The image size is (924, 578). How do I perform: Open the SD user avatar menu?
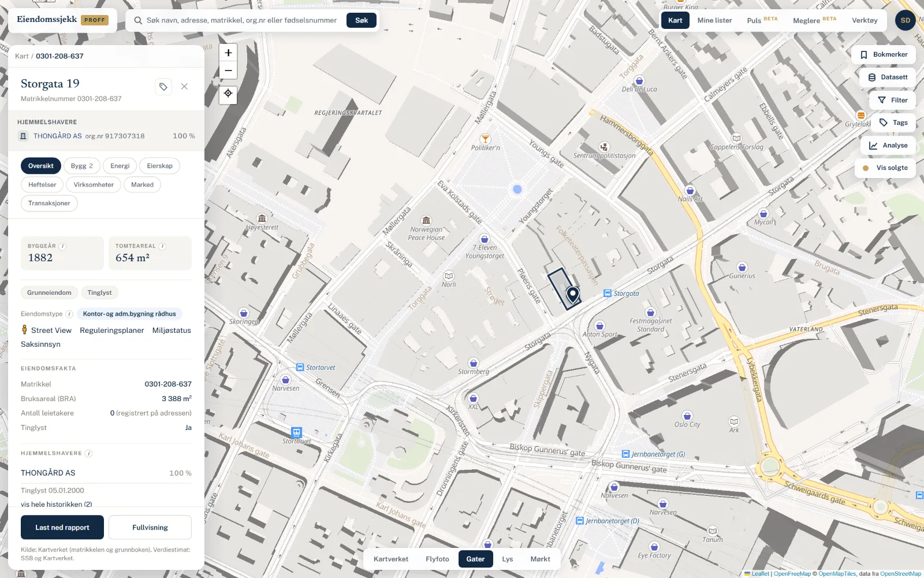coord(905,20)
